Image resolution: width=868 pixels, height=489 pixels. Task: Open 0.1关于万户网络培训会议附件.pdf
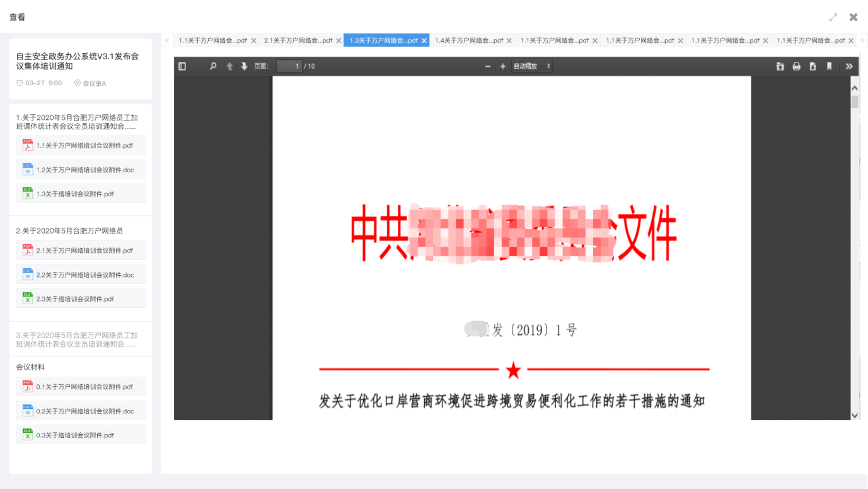(81, 387)
